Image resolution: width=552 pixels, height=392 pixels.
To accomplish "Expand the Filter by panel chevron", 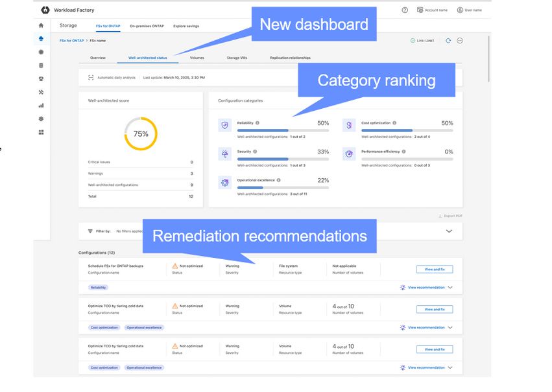I will coord(450,231).
